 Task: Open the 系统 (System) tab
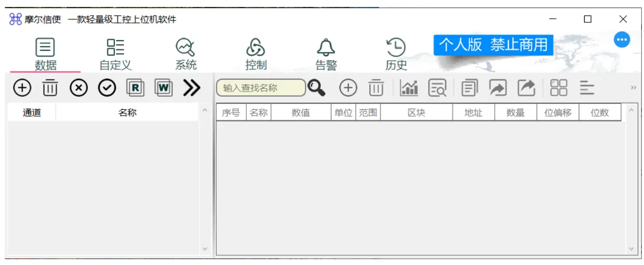coord(186,55)
